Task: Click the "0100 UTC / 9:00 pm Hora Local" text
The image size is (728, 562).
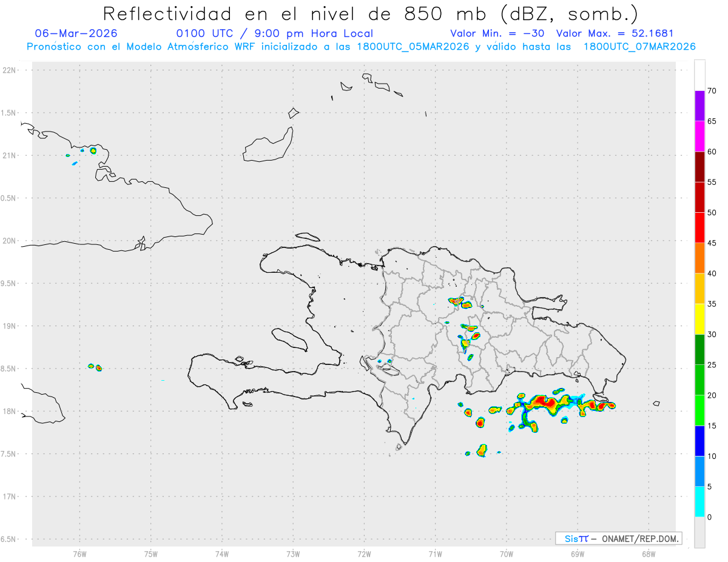Action: click(275, 33)
